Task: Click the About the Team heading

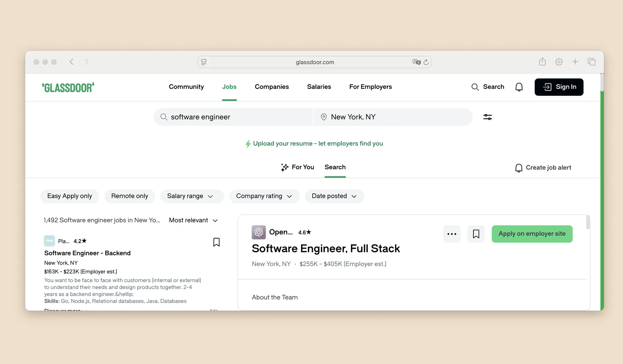Action: point(275,297)
